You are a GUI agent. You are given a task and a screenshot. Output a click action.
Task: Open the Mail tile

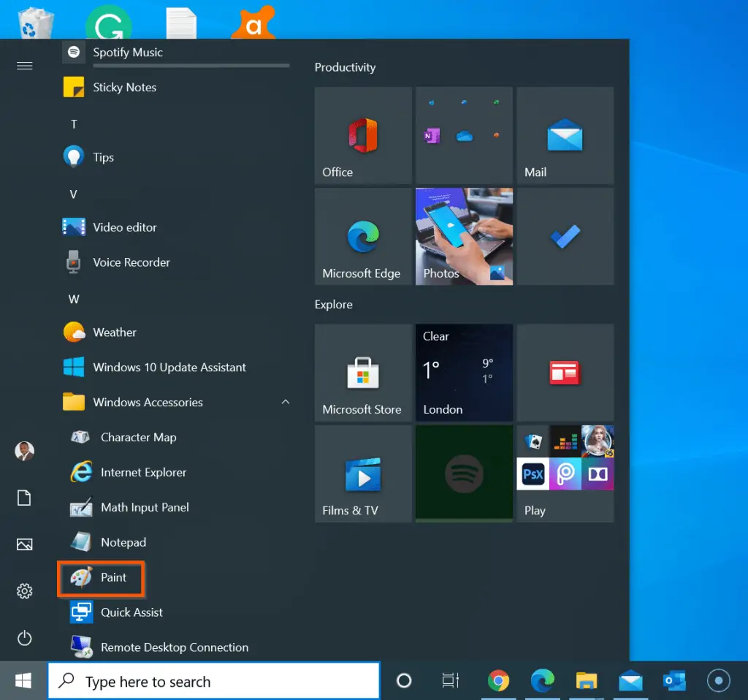(565, 135)
